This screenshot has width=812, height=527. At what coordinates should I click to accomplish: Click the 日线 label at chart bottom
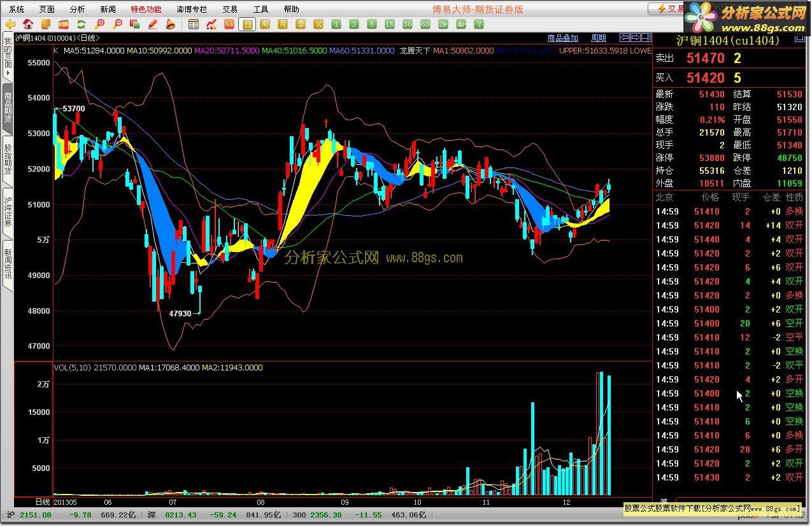(x=43, y=502)
